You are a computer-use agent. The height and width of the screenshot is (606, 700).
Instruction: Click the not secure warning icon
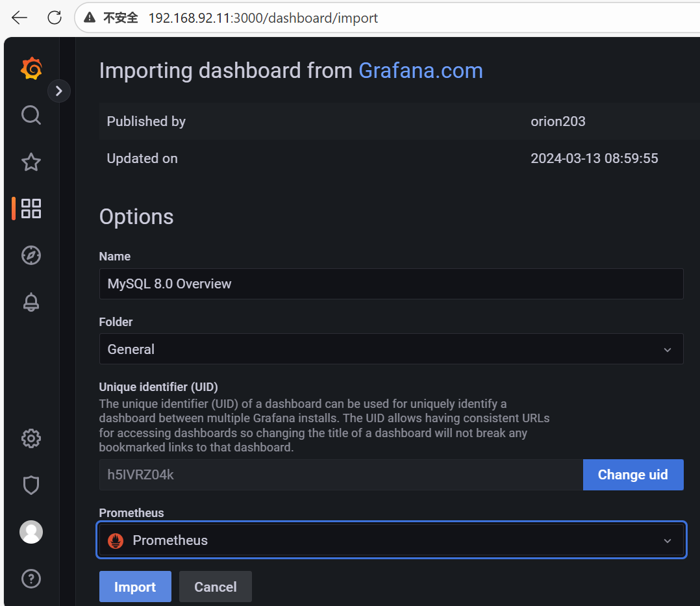[x=90, y=18]
